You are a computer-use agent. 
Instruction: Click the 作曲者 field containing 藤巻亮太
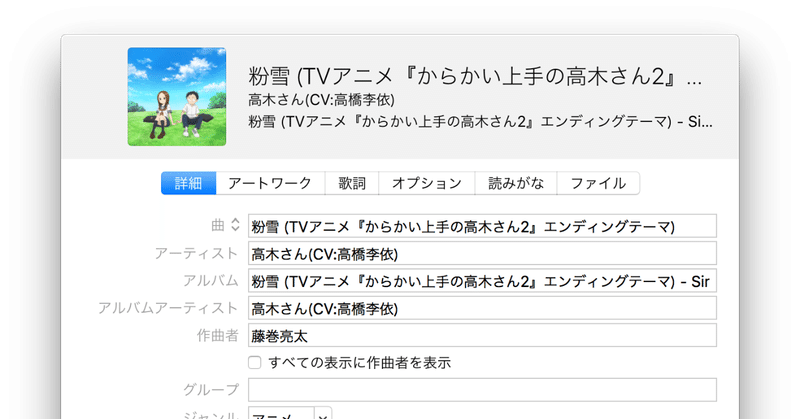pos(482,336)
